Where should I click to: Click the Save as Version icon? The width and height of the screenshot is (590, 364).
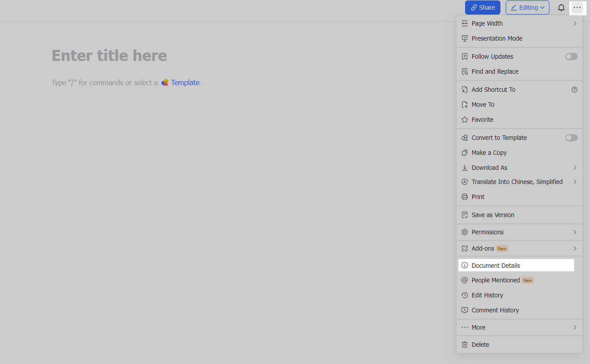click(464, 215)
